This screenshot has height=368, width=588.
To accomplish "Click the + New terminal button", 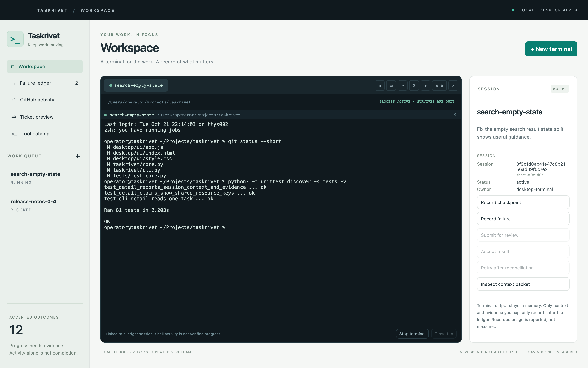I will (x=551, y=49).
